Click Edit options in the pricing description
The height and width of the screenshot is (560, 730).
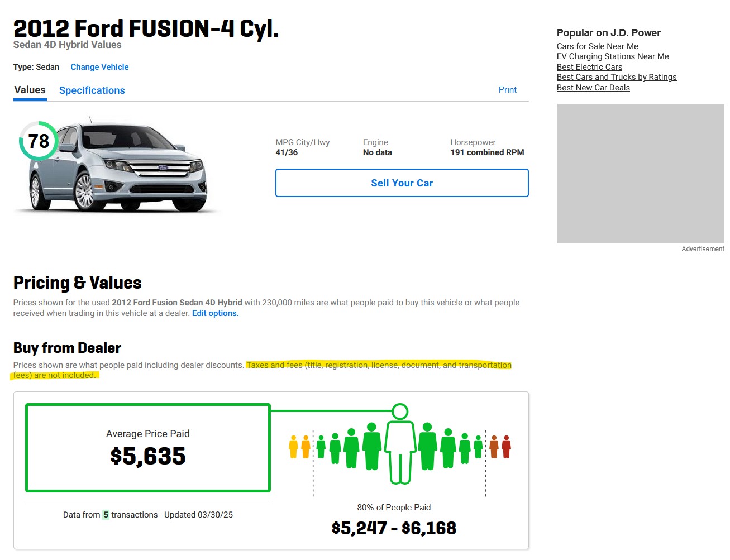point(215,313)
